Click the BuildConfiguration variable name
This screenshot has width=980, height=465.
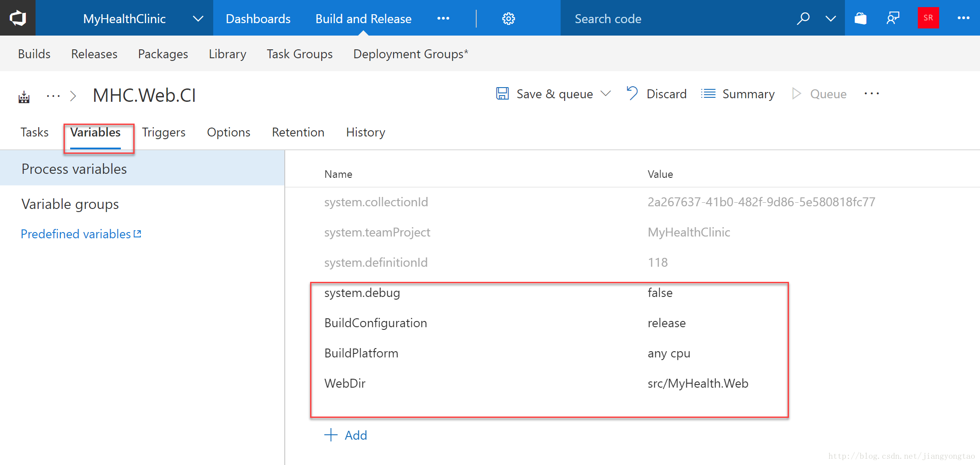click(x=375, y=323)
